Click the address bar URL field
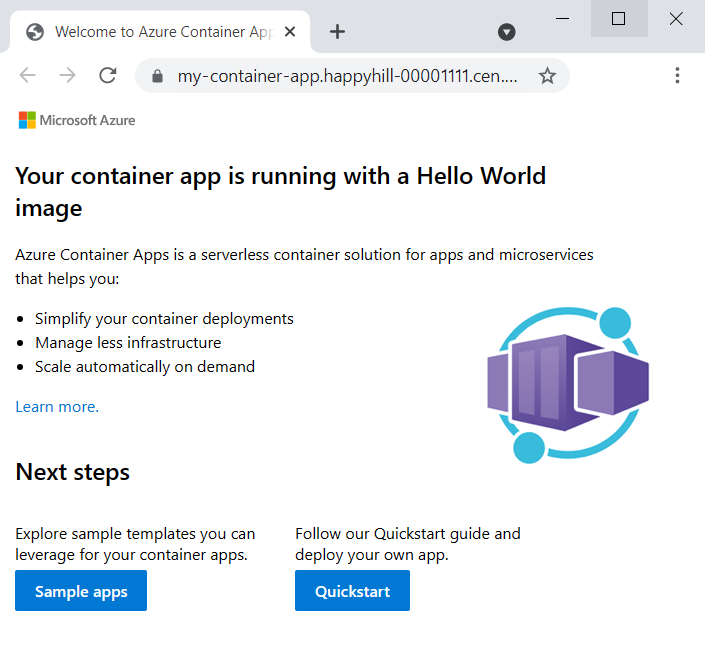 pyautogui.click(x=347, y=76)
